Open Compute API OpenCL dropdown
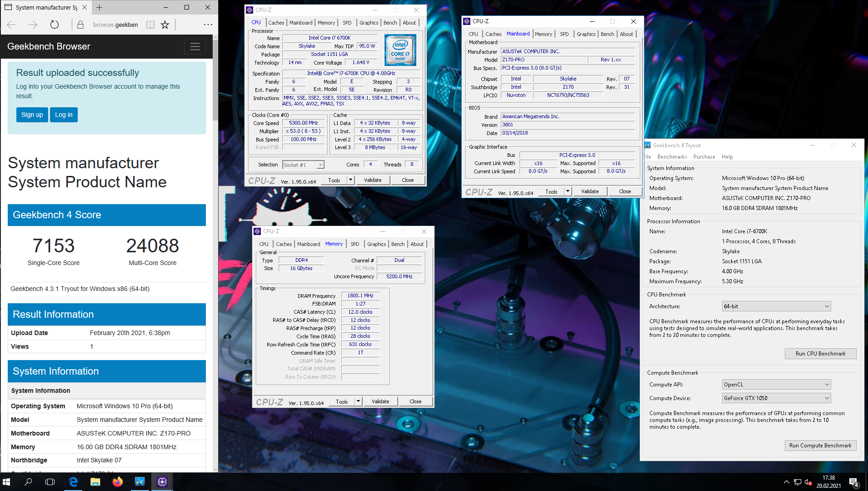The width and height of the screenshot is (868, 491). [x=776, y=385]
